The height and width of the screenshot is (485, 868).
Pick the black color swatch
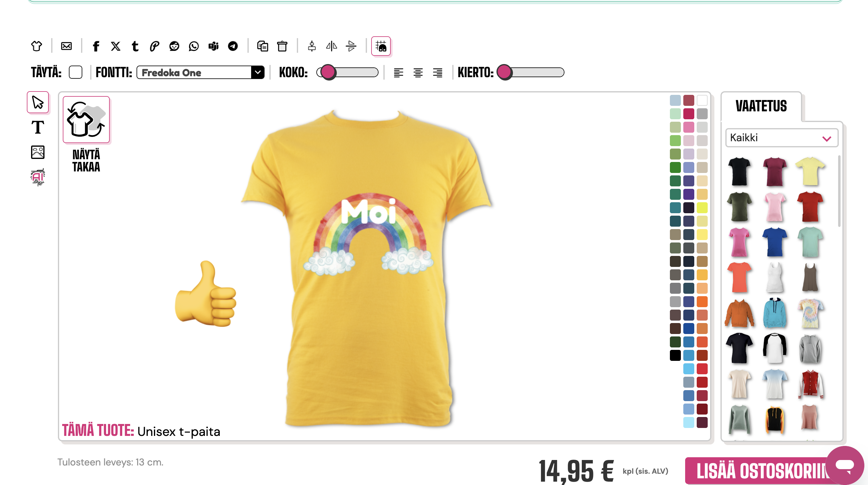tap(675, 355)
